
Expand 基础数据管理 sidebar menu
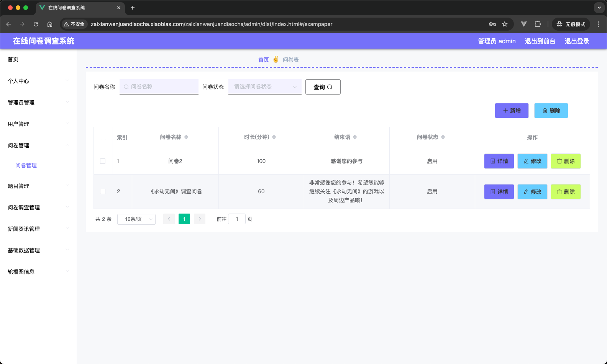pos(38,250)
